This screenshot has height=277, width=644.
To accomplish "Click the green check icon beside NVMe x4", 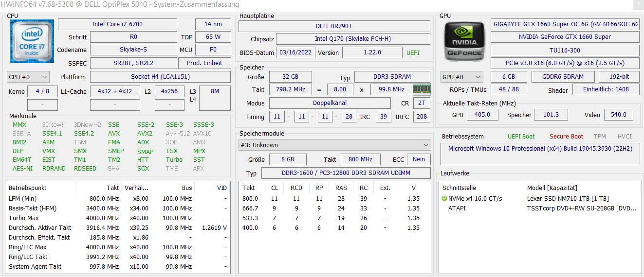I will coord(444,198).
